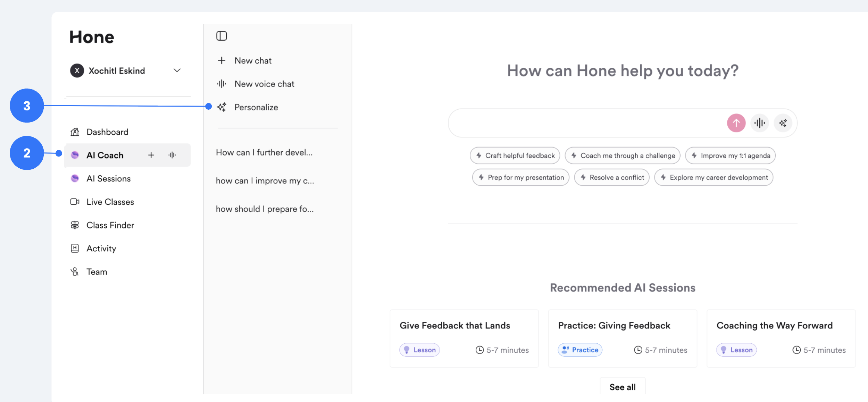
Task: Open the Team page
Action: coord(97,271)
